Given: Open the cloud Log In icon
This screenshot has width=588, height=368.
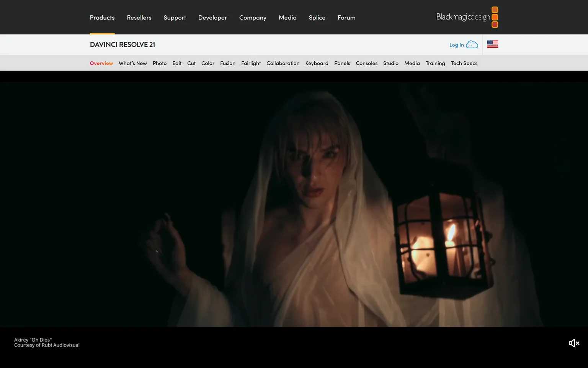Looking at the screenshot, I should (x=472, y=44).
